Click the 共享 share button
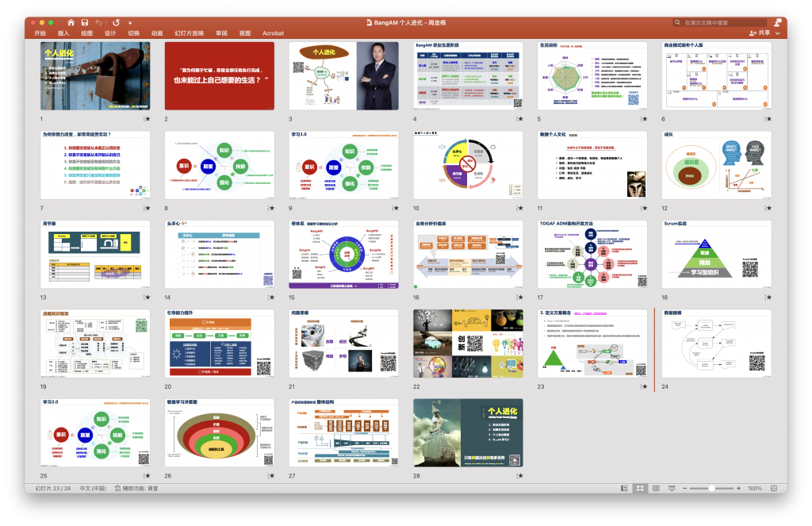Image resolution: width=812 pixels, height=526 pixels. click(760, 33)
